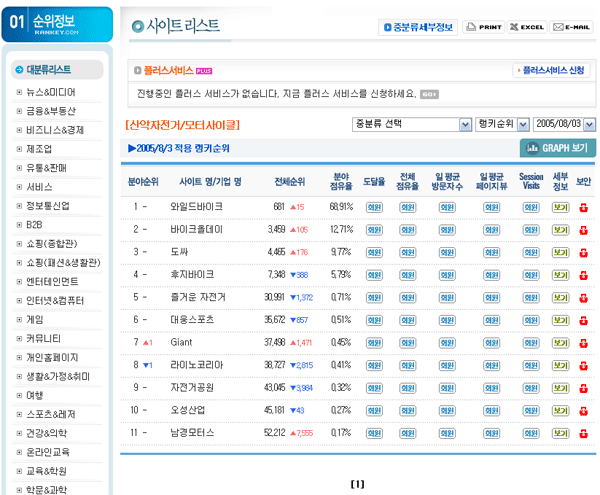Click Session Visits 회원 badge for 도싸
The image size is (600, 495).
click(531, 252)
